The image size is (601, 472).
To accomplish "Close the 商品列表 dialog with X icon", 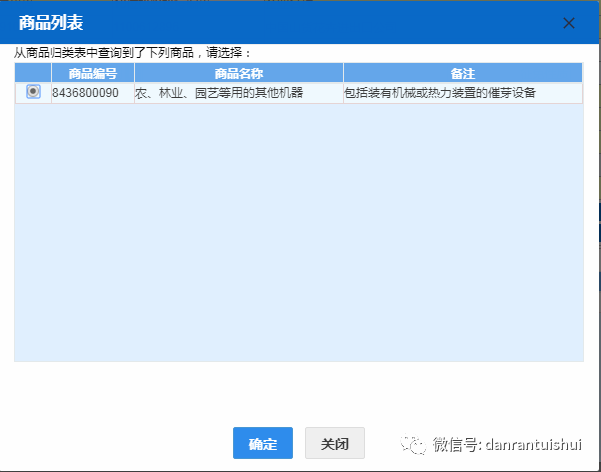I will (569, 23).
